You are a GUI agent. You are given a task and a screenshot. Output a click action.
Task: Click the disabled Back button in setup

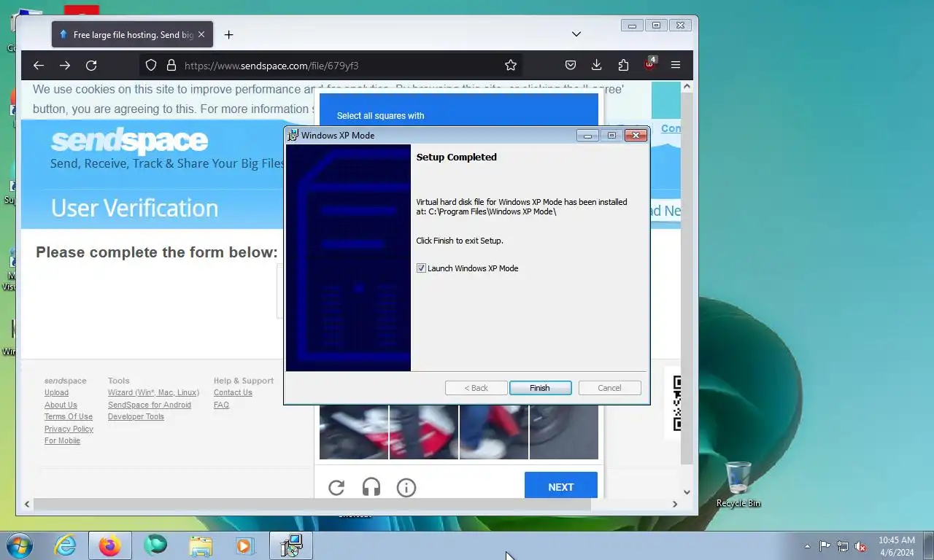point(476,388)
